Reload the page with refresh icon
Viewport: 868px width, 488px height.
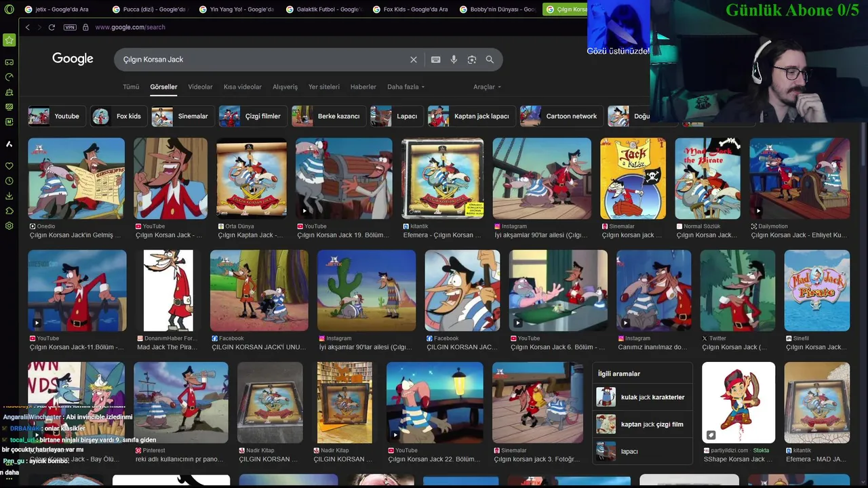[x=52, y=27]
